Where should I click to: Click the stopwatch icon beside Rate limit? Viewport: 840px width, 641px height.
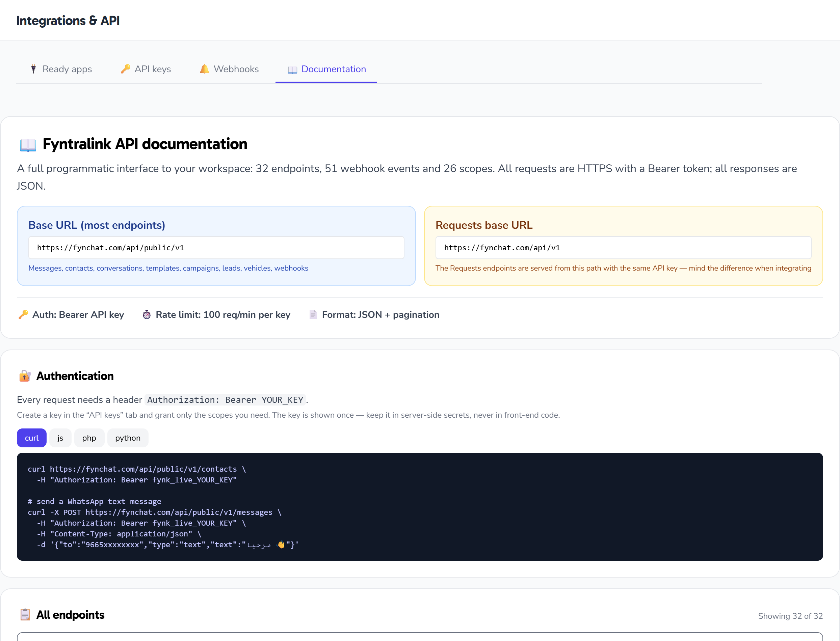[x=147, y=314]
